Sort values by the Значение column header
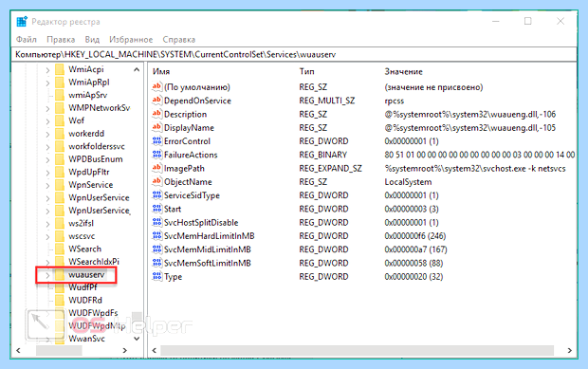The image size is (588, 369). pyautogui.click(x=403, y=71)
